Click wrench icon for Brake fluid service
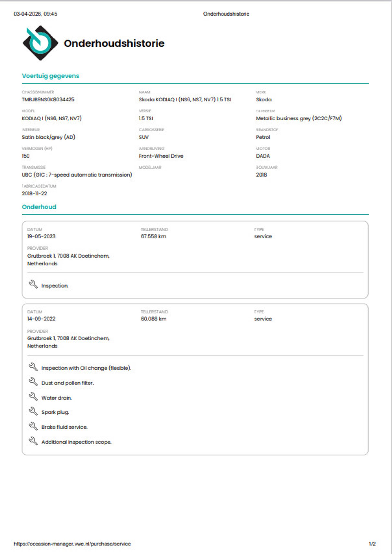The height and width of the screenshot is (554, 392). 33,426
